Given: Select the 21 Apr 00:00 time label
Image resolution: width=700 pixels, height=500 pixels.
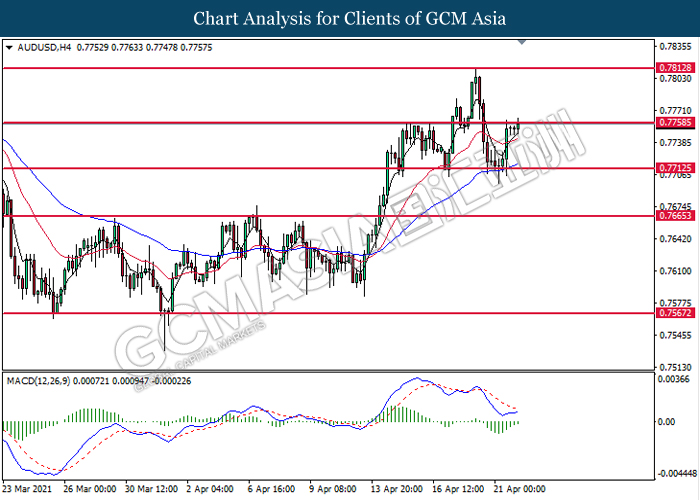Looking at the screenshot, I should (519, 490).
